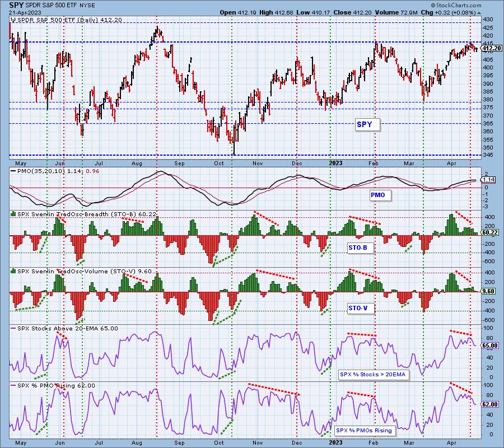504x448 pixels.
Task: Click the STO-B annotation box
Action: [x=361, y=248]
